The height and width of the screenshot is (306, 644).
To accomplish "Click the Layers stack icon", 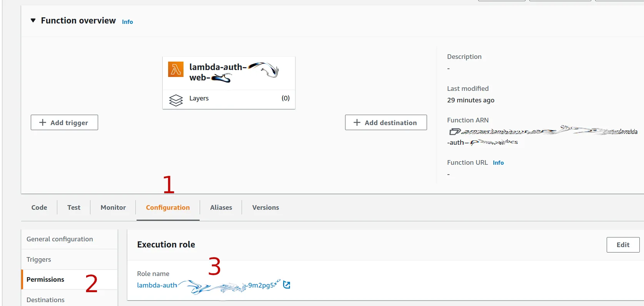I will pos(176,100).
